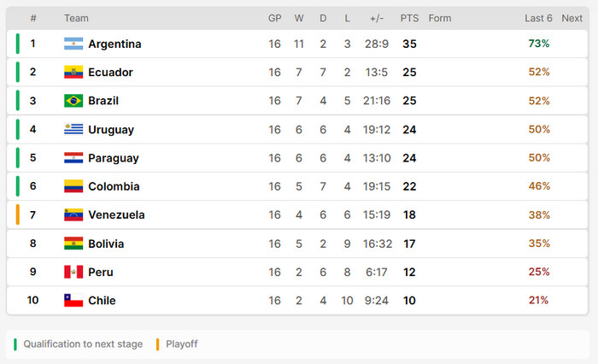Select the Next column header
The image size is (598, 364).
pos(572,18)
